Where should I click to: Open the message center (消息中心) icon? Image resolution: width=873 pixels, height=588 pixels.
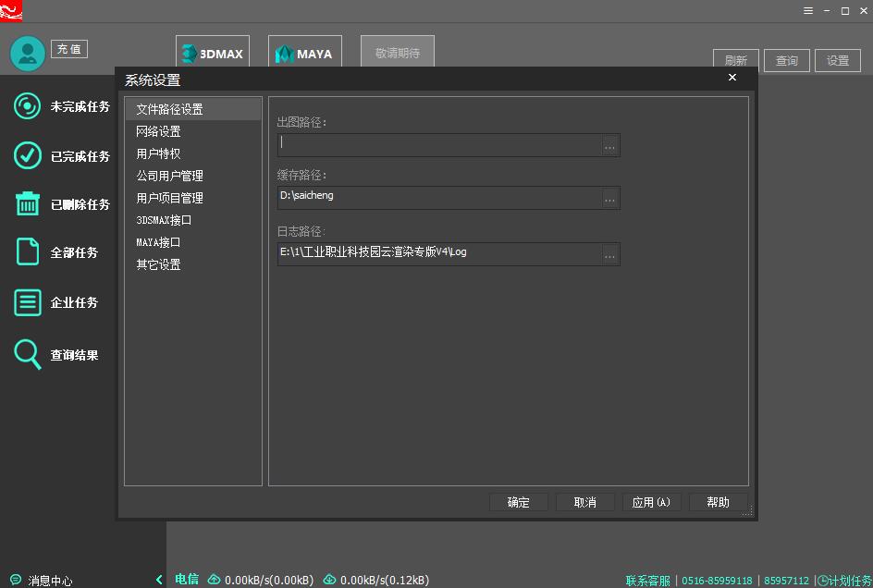coord(16,580)
